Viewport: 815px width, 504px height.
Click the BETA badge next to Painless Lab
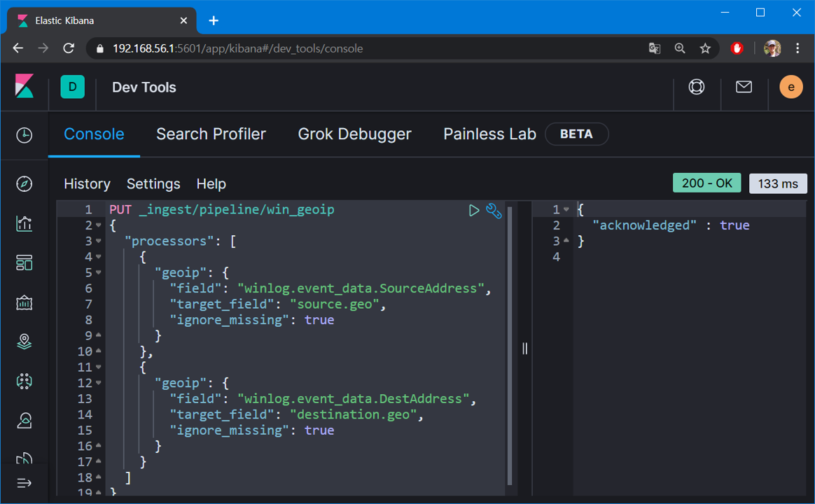click(576, 134)
